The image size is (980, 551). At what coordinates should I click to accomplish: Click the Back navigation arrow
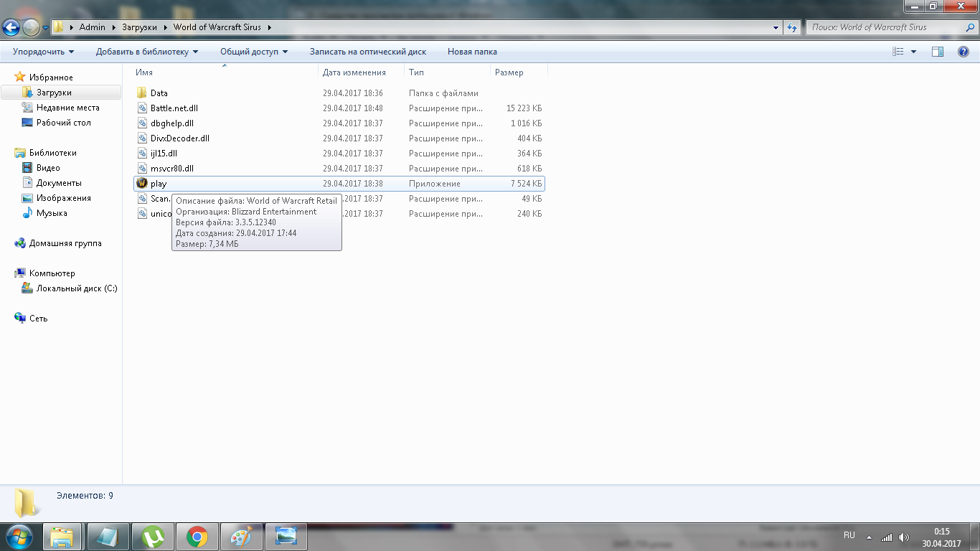point(11,27)
